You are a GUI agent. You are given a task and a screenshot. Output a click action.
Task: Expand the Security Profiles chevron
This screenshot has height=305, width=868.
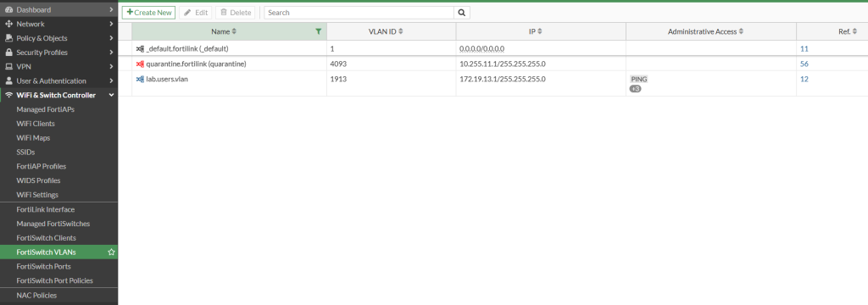111,53
